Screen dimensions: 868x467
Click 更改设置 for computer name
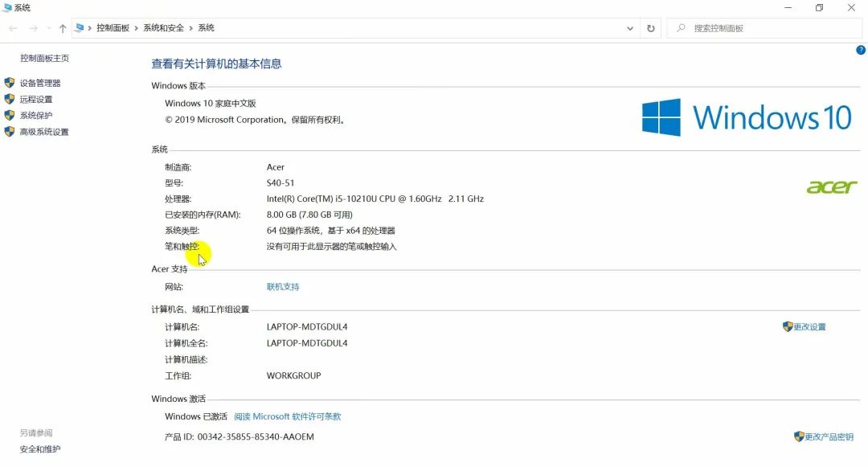pos(809,327)
